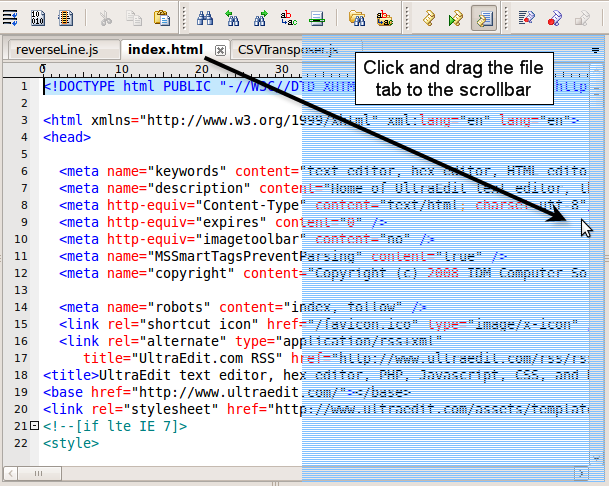Click "UltraEdit.com RSS" title text

pyautogui.click(x=207, y=358)
